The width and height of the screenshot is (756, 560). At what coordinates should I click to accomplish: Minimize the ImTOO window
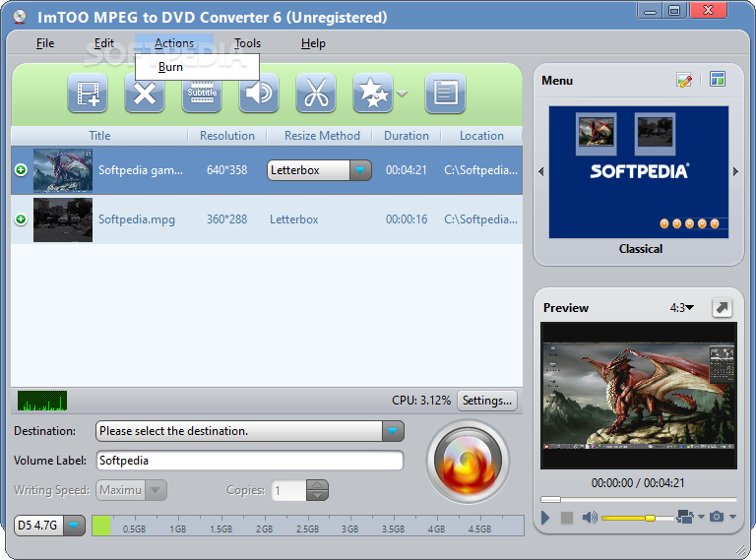(650, 11)
